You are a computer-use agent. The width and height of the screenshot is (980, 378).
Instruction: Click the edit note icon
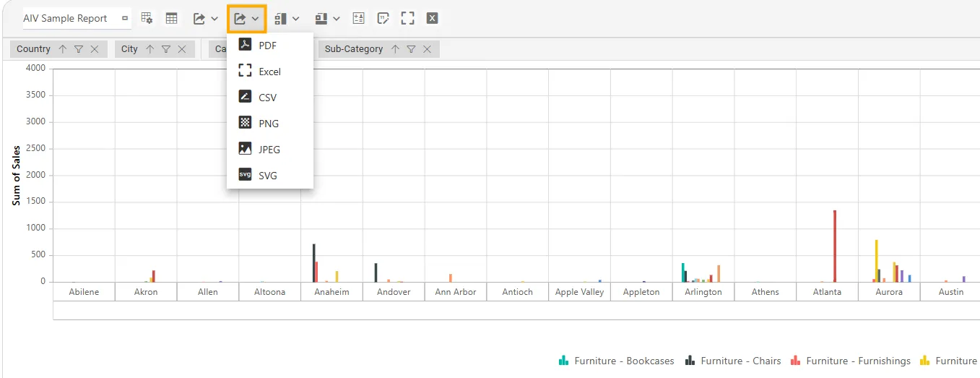tap(383, 18)
